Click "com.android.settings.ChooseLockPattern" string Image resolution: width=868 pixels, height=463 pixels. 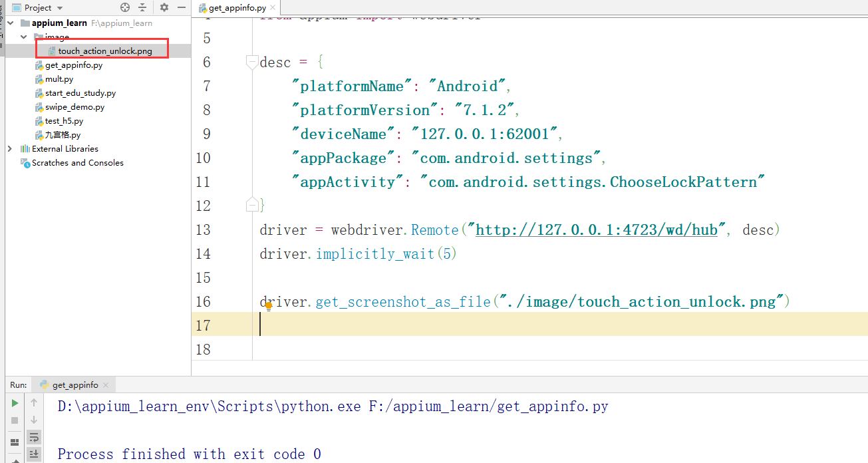click(593, 182)
